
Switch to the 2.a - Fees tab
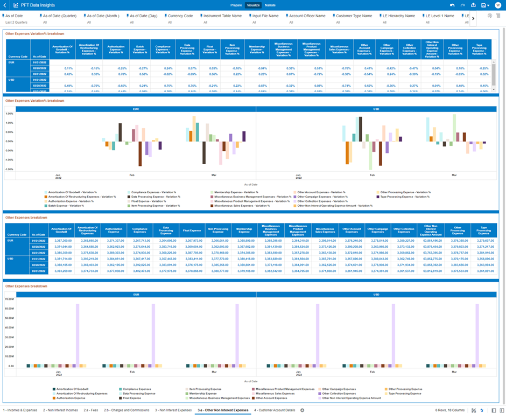92,410
